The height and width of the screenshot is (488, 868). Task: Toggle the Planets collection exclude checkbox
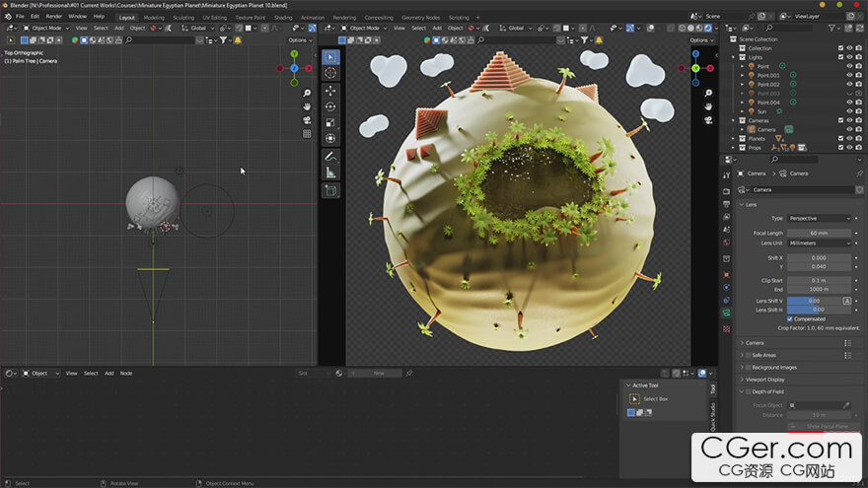click(840, 138)
